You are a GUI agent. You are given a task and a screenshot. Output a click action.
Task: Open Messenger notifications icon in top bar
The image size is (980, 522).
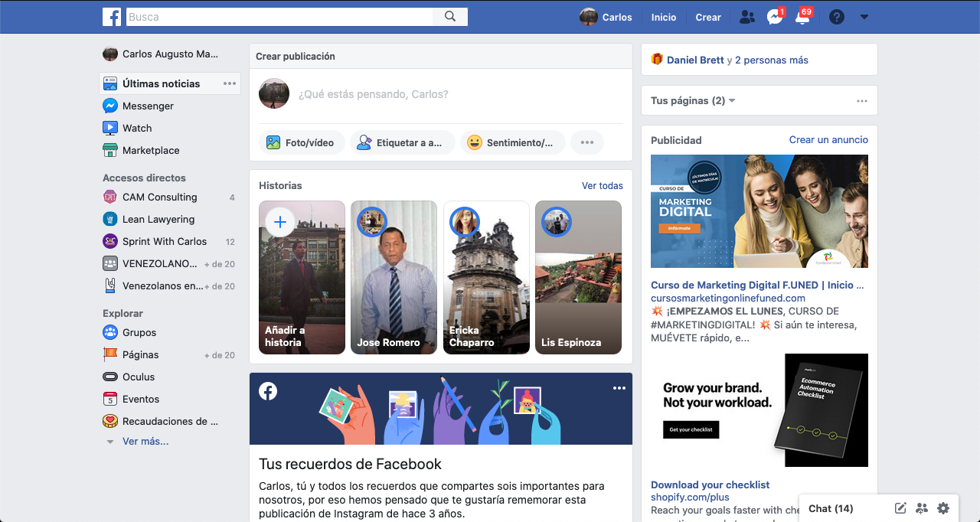click(x=775, y=17)
